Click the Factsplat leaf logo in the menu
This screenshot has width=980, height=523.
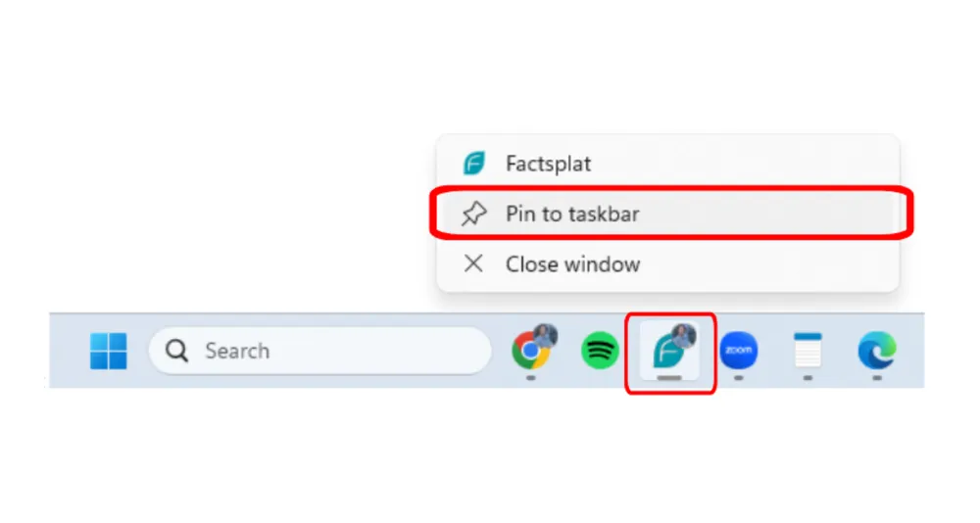tap(473, 164)
